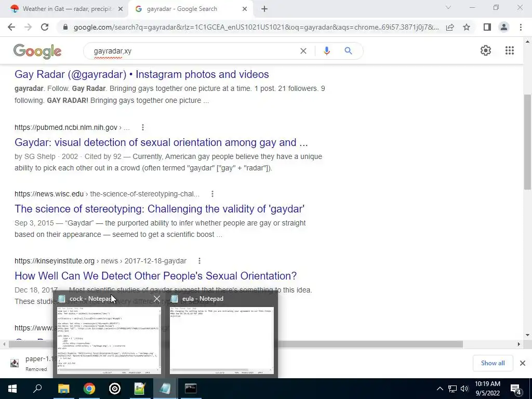Open the Google apps grid

click(x=509, y=50)
